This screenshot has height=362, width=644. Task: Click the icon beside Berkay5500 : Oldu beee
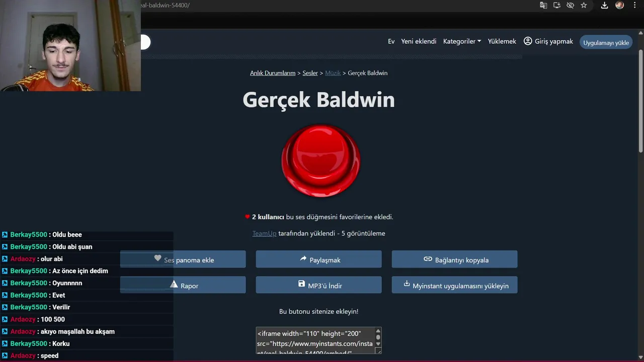pyautogui.click(x=5, y=235)
